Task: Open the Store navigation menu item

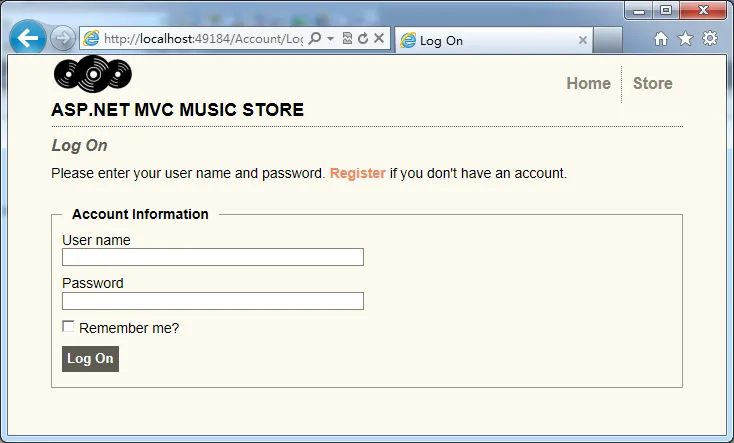Action: [x=652, y=83]
